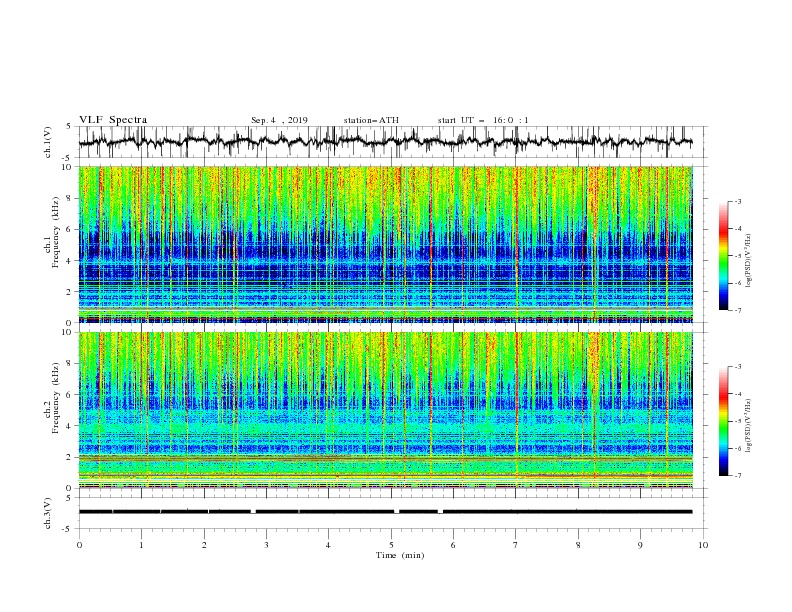The height and width of the screenshot is (612, 792).
Task: Click the ch.2 colorbar log(PSD) label
Action: (x=748, y=426)
